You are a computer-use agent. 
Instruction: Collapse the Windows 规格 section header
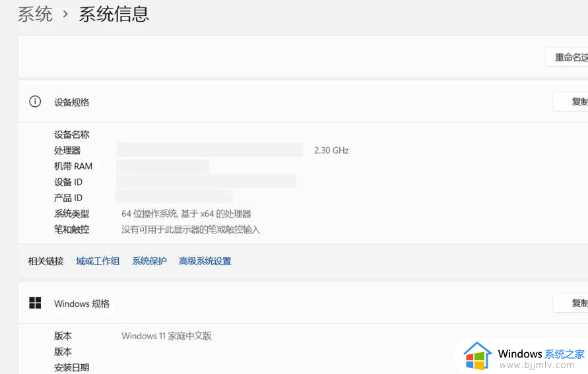pyautogui.click(x=303, y=303)
